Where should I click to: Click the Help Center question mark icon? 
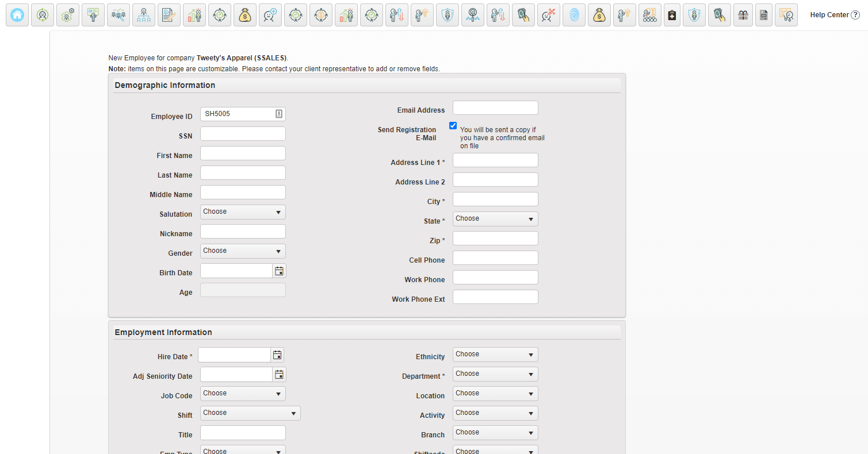pyautogui.click(x=855, y=15)
